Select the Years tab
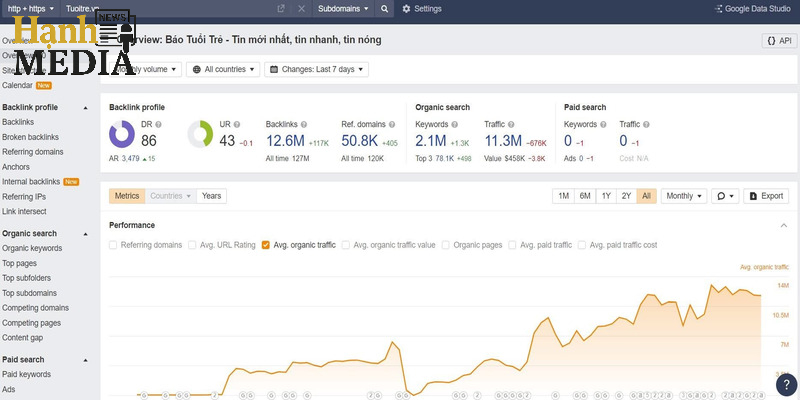Viewport: 800px width, 400px height. [x=211, y=196]
